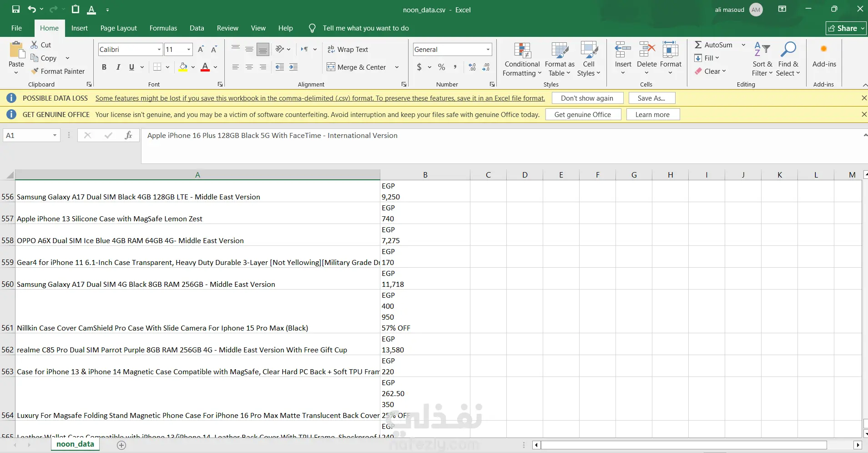Center text horizontally in the cell
This screenshot has height=453, width=868.
click(x=249, y=67)
